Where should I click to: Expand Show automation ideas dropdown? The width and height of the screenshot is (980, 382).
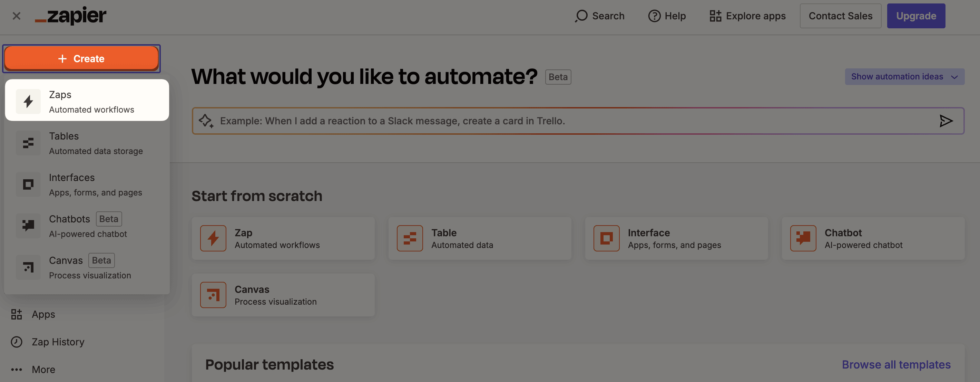click(x=904, y=77)
